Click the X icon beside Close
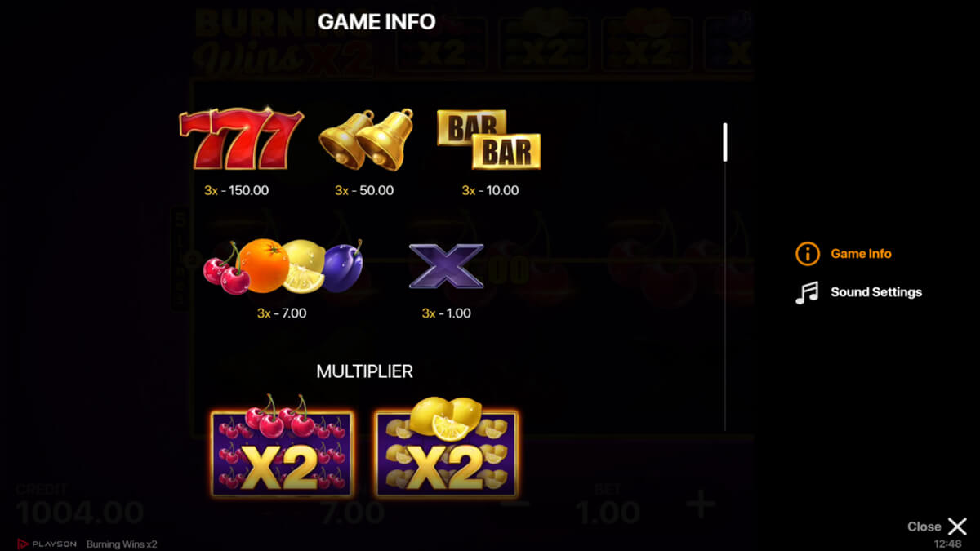 point(957,527)
